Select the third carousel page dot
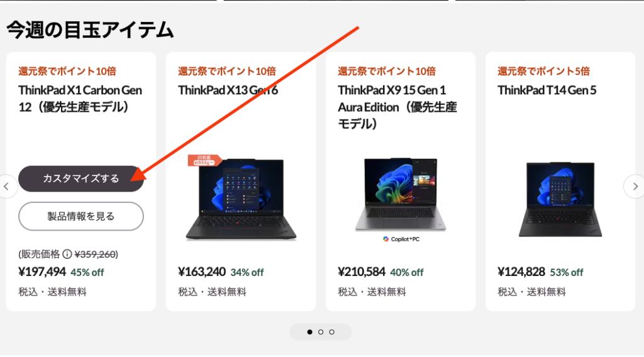The image size is (644, 357). (332, 332)
